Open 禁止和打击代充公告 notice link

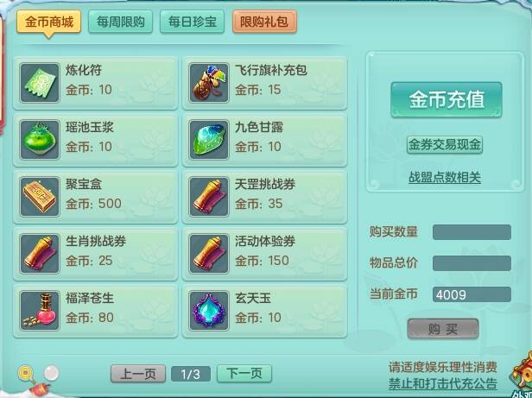tap(443, 384)
